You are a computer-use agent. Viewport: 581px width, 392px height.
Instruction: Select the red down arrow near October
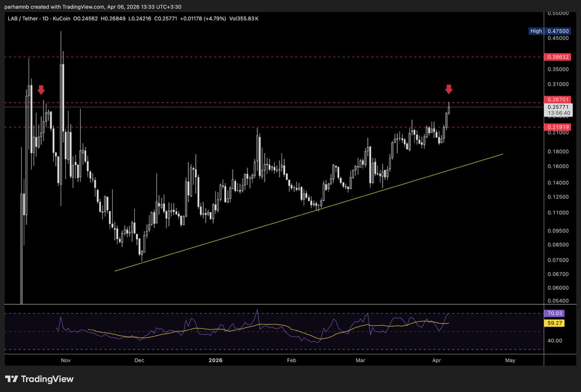click(41, 90)
